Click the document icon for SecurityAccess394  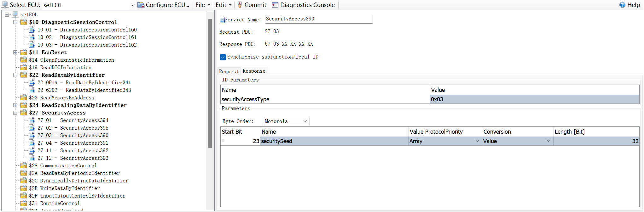pyautogui.click(x=32, y=120)
